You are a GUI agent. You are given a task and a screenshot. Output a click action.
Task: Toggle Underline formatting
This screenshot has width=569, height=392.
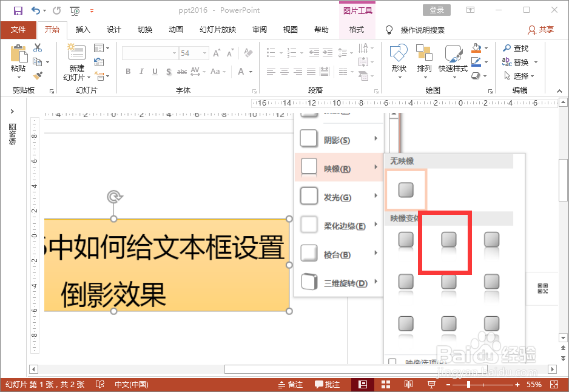coord(155,72)
